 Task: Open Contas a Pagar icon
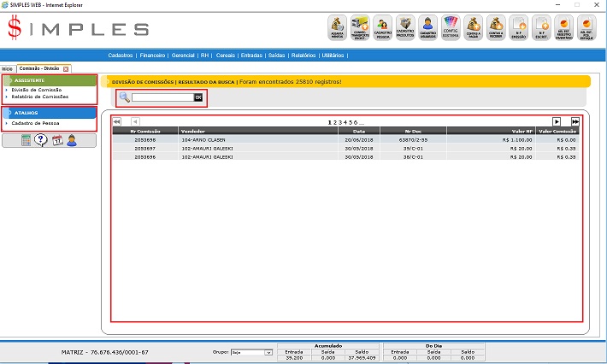click(473, 28)
